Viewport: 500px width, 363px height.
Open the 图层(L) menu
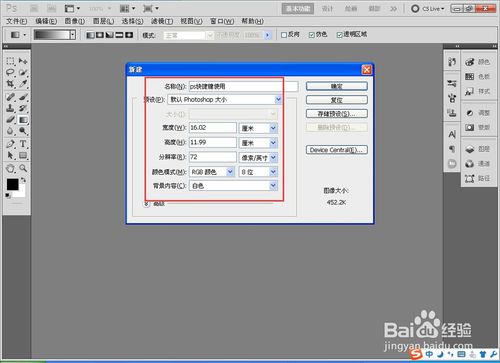[103, 21]
